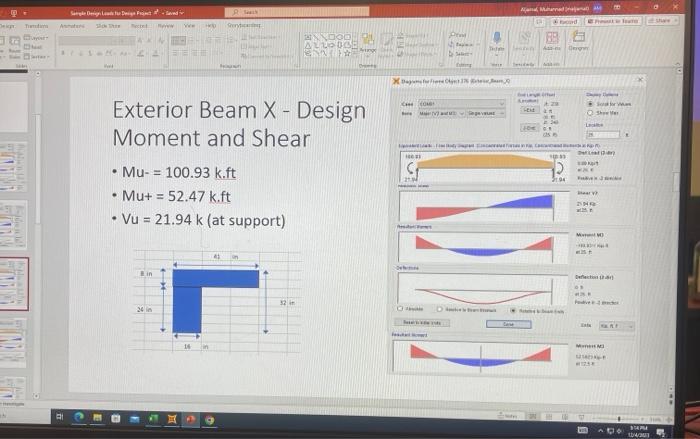
Task: Open Microsoft Edge from taskbar
Action: [x=79, y=417]
